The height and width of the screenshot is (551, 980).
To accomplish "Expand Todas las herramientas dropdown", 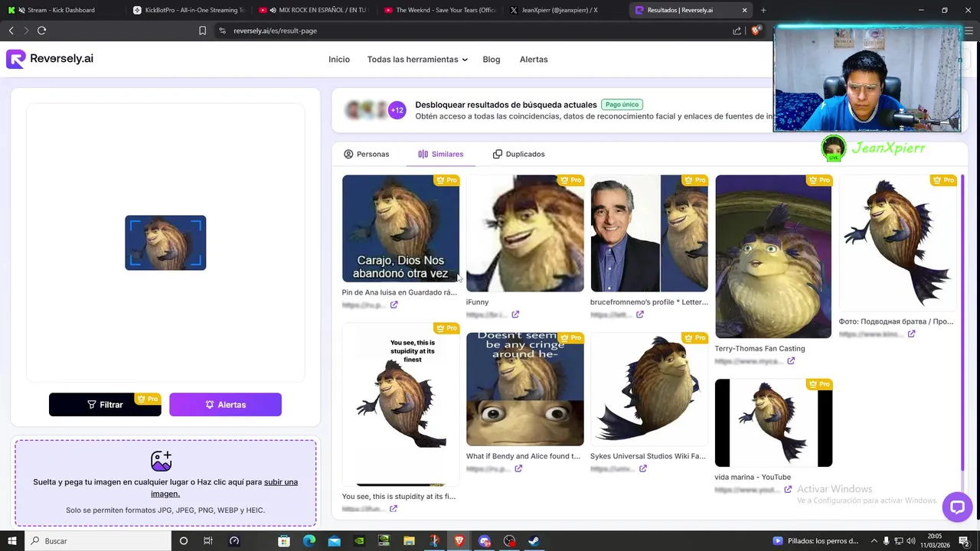I will point(417,59).
